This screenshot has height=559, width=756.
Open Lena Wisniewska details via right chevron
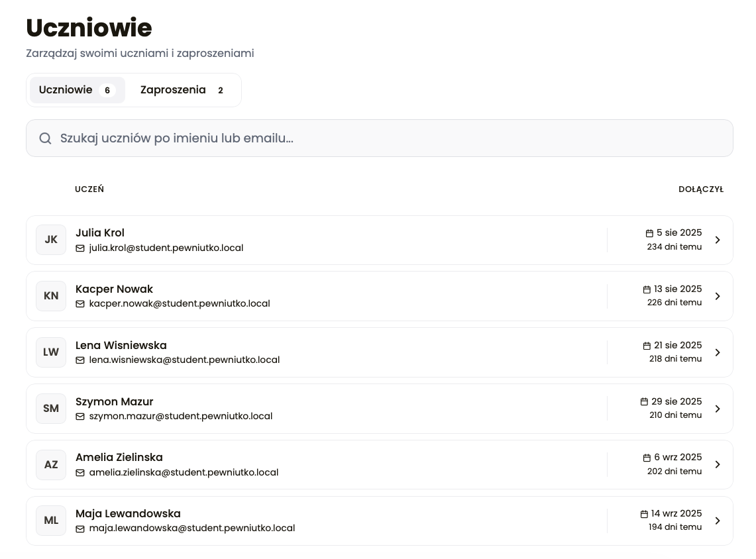718,352
